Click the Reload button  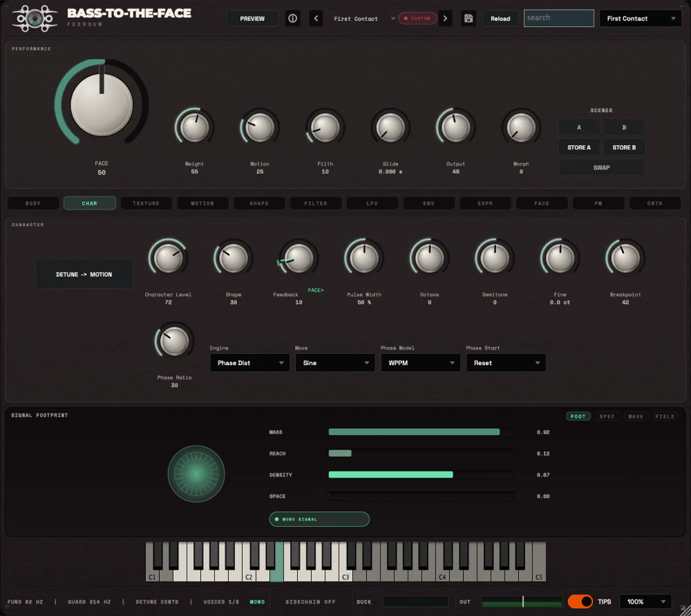coord(500,19)
